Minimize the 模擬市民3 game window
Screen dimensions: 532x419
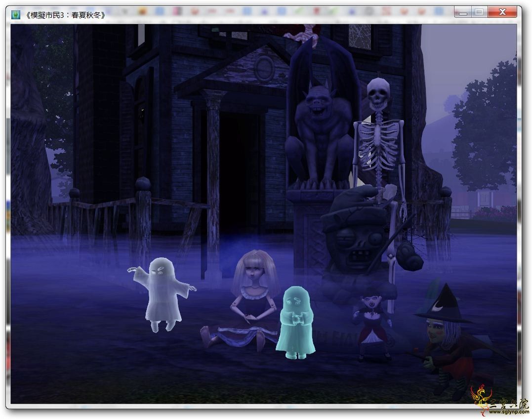click(463, 13)
